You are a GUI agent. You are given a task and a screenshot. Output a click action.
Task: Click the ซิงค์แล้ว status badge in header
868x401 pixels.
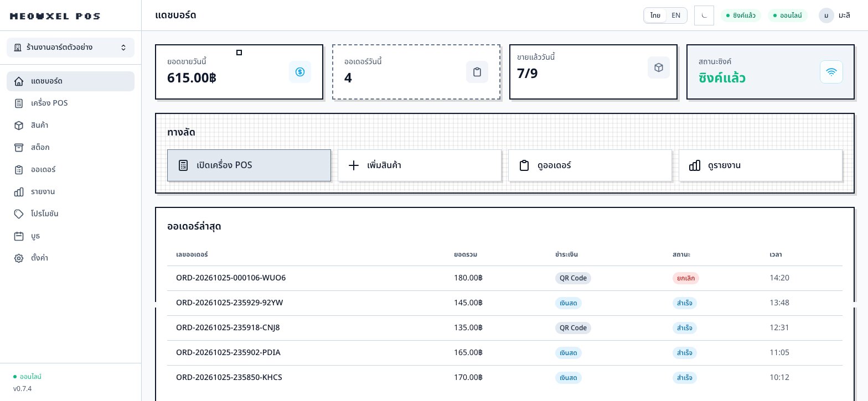(x=741, y=15)
